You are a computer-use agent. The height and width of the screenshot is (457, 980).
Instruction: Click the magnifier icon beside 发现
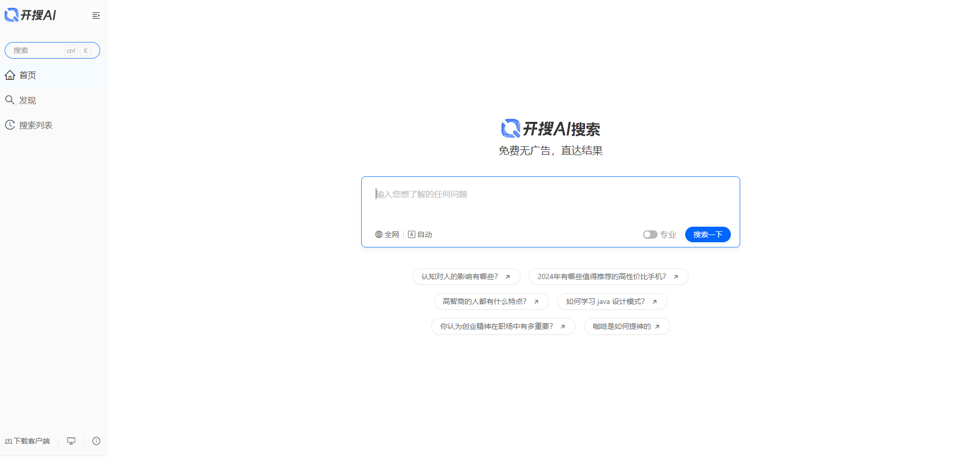point(10,100)
